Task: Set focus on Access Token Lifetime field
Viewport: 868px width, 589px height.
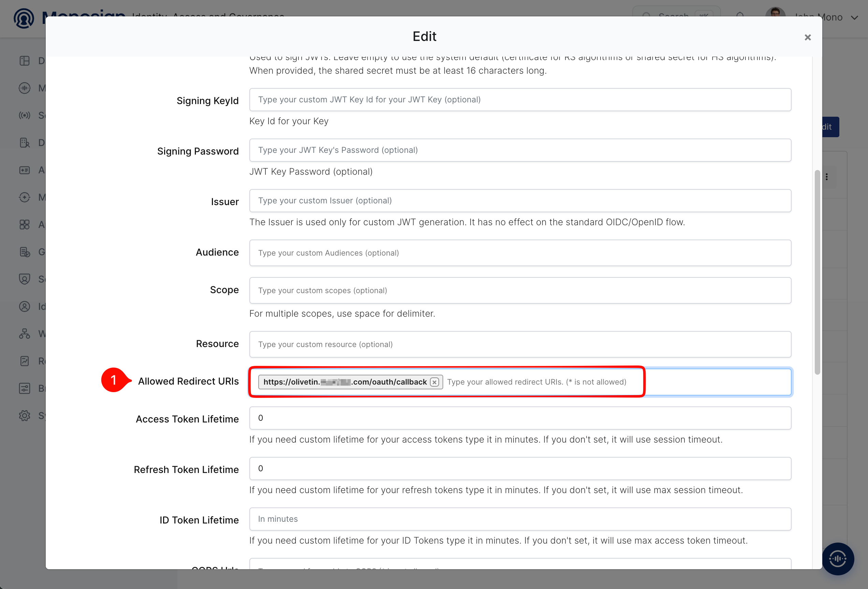Action: 520,418
